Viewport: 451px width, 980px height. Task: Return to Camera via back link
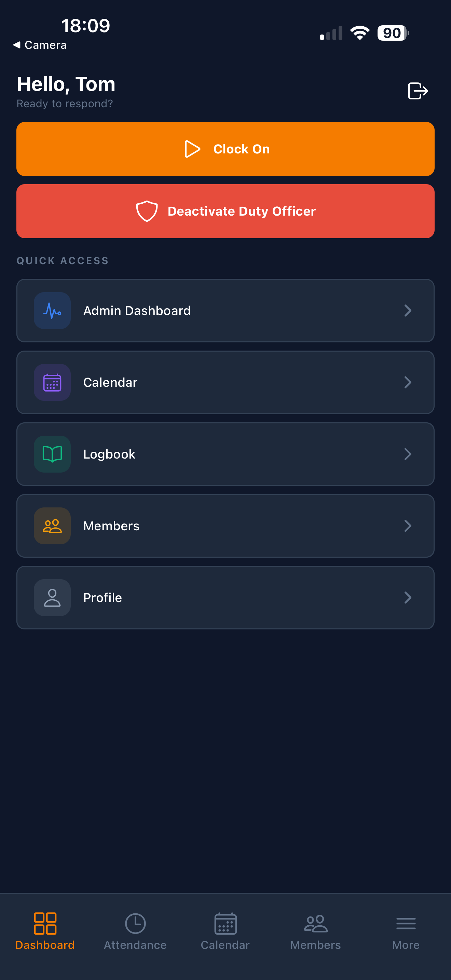pos(40,45)
